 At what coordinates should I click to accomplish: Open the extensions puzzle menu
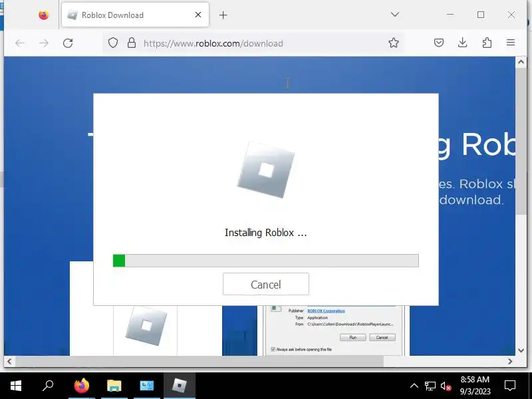click(487, 43)
